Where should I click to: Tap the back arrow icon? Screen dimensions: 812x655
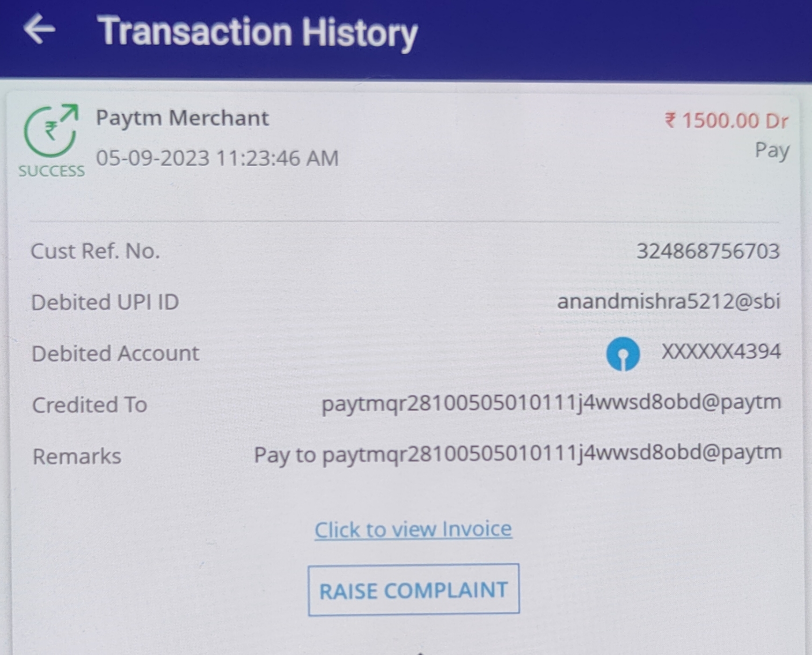point(39,29)
